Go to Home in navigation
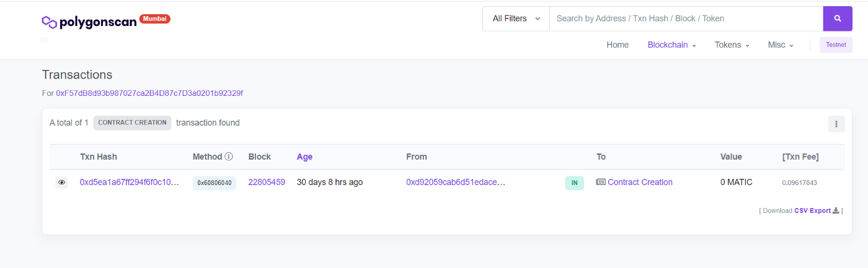Viewport: 868px width, 268px height. pos(618,45)
